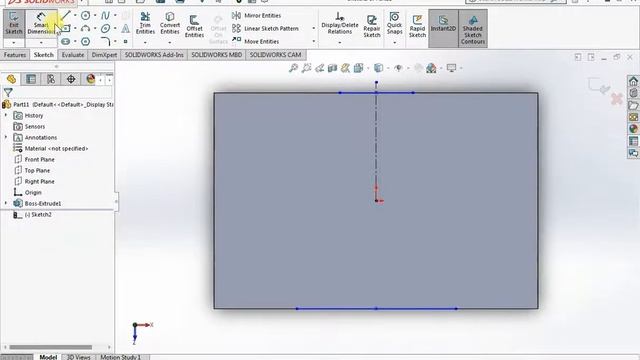640x360 pixels.
Task: Click the feature tree filter icon
Action: tap(8, 93)
